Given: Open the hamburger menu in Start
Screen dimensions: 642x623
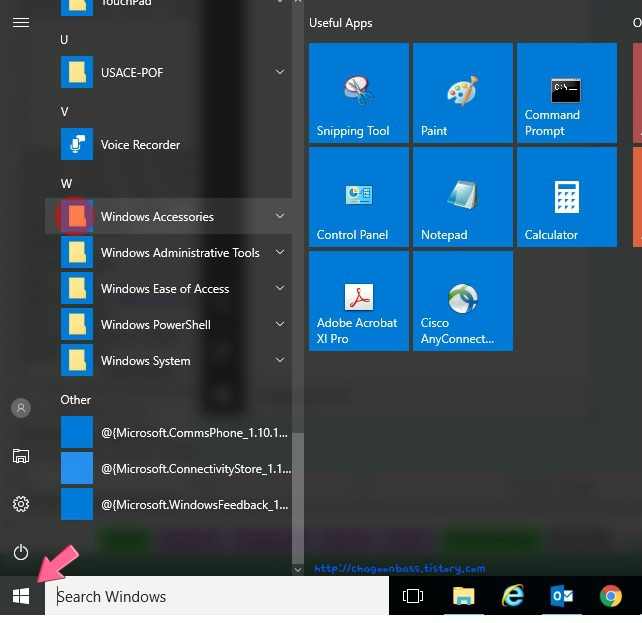Looking at the screenshot, I should tap(21, 23).
